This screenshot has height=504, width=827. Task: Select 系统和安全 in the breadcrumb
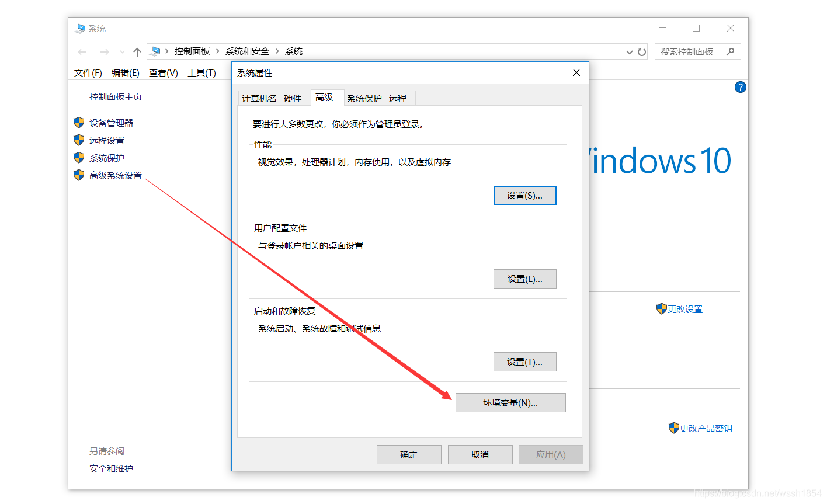point(247,51)
